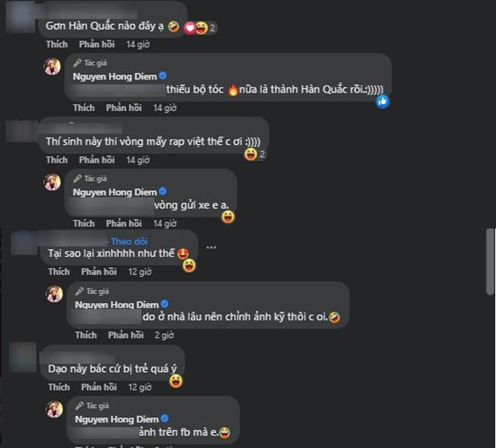Click the blue thumbs-up reaction on the Hàn Quốc reply

383,102
